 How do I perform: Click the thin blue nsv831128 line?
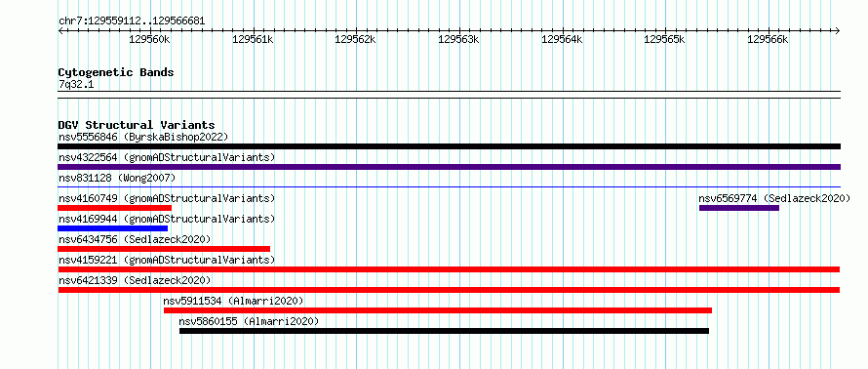[x=449, y=187]
